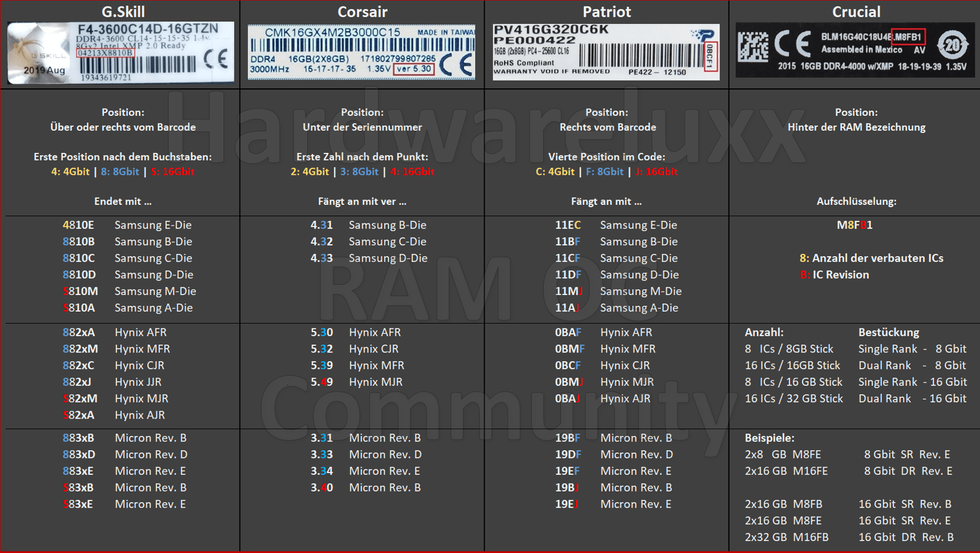This screenshot has width=980, height=553.
Task: Click the circular 20 symbol on Crucial label
Action: pyautogui.click(x=952, y=45)
